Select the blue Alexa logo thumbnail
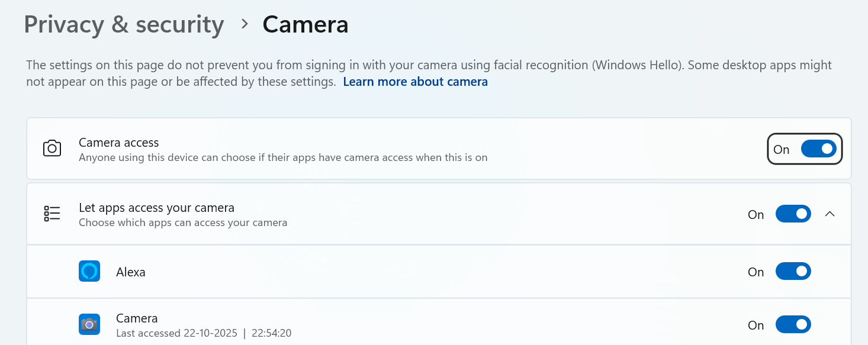Viewport: 868px width, 345px height. pyautogui.click(x=89, y=271)
